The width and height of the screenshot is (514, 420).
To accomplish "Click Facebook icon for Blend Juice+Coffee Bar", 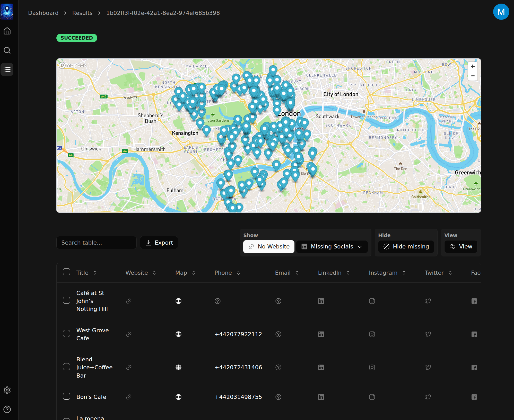I will [x=474, y=367].
